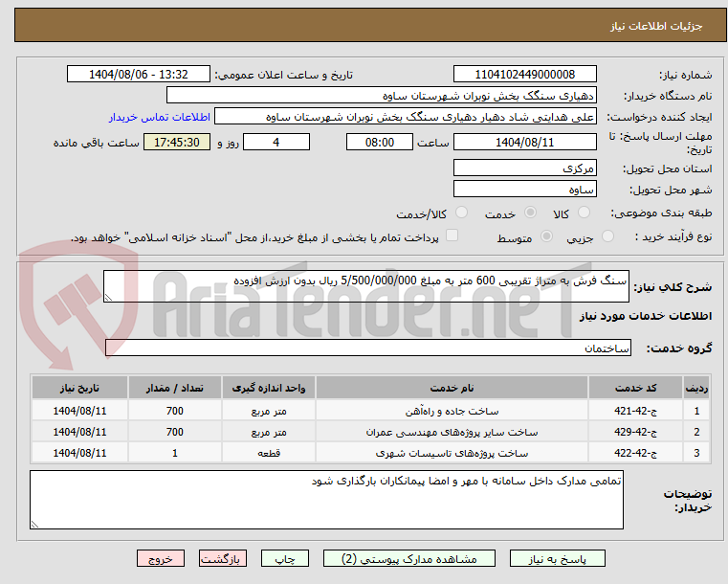This screenshot has height=584, width=728.
Task: Click service code ج-42-421
Action: pos(635,411)
